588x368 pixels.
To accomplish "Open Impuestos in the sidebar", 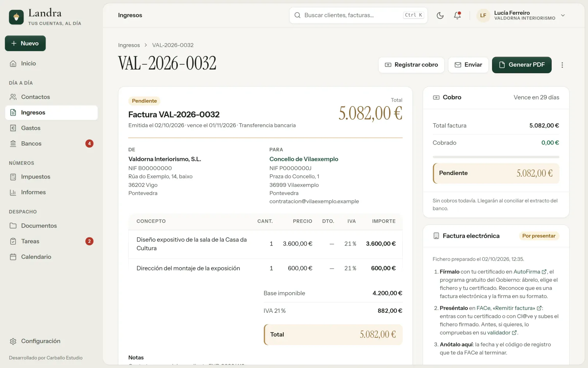I will click(x=51, y=177).
